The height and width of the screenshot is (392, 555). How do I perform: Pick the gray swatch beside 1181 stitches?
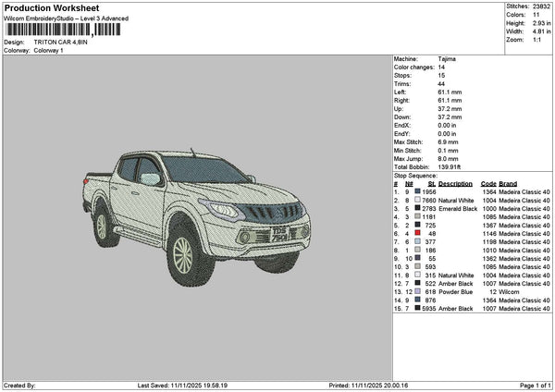click(418, 216)
